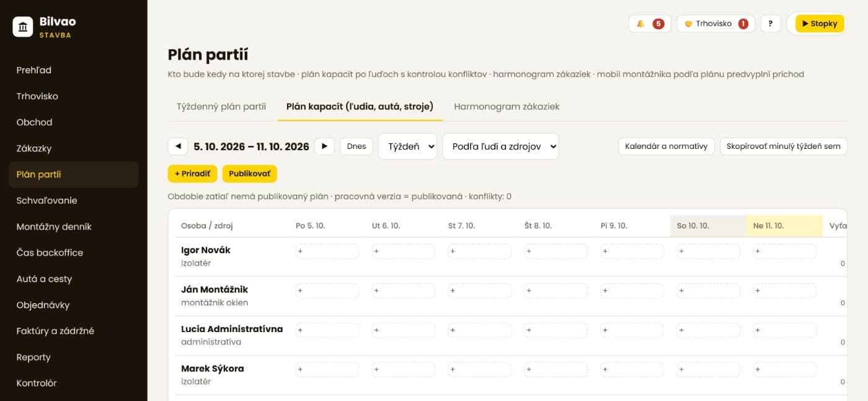The height and width of the screenshot is (401, 868).
Task: Switch to Týždenný plán partií tab
Action: [221, 106]
